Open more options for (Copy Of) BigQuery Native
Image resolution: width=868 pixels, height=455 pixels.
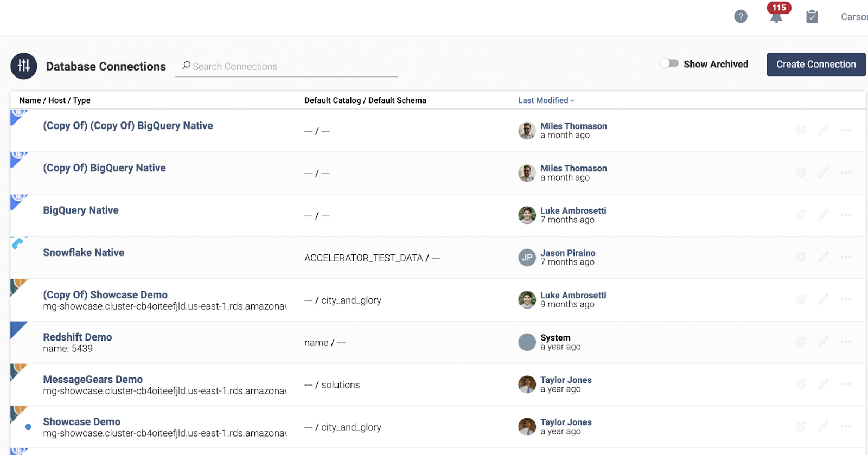point(845,172)
